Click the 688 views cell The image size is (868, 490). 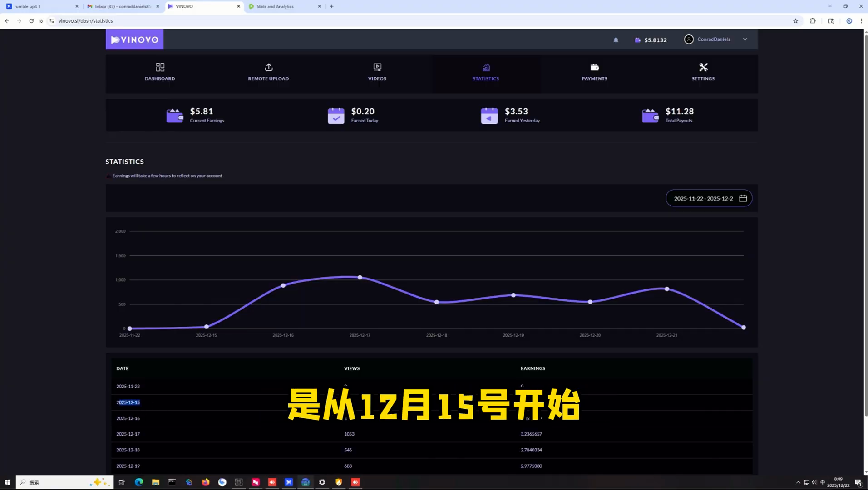pos(348,466)
